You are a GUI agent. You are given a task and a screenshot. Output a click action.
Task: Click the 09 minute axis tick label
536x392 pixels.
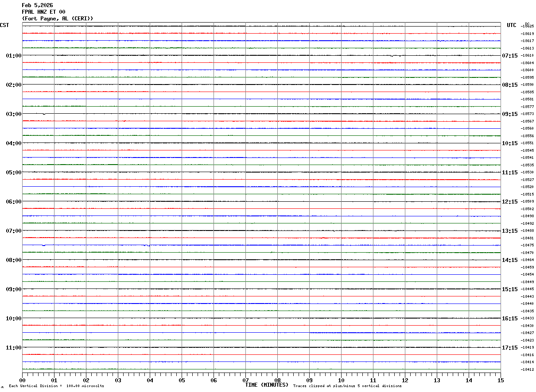click(x=310, y=380)
